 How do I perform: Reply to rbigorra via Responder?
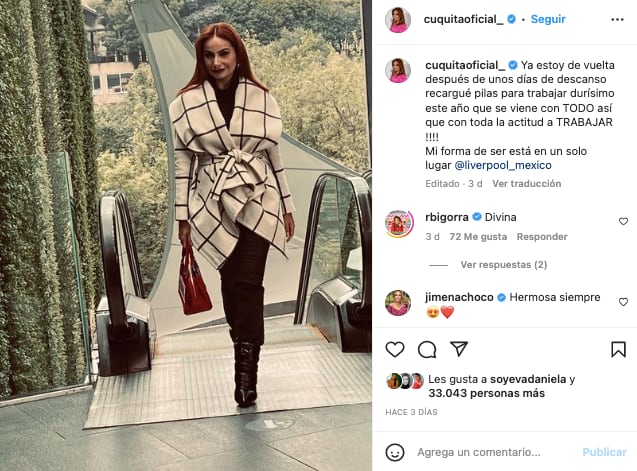[542, 237]
